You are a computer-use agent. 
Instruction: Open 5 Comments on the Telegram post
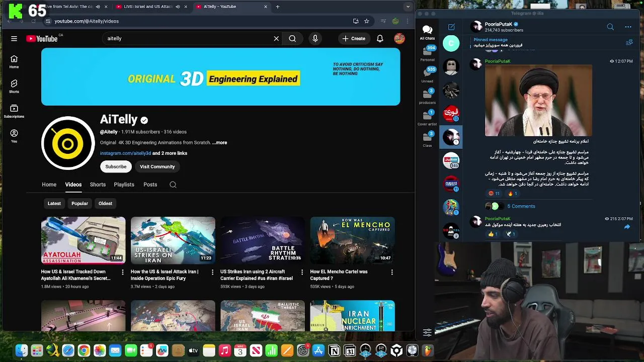[x=521, y=206]
